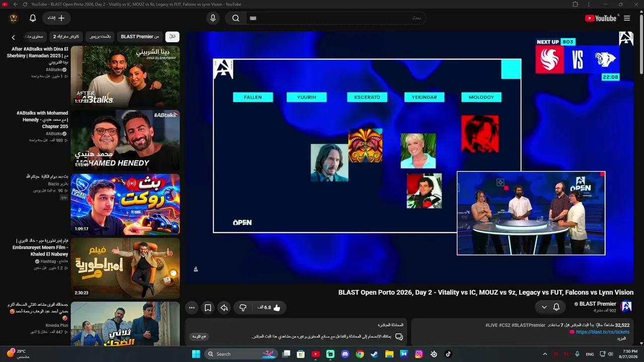Screen dimensions: 644x362
Task: Open Microsoft Store from the taskbar
Action: [x=301, y=354]
